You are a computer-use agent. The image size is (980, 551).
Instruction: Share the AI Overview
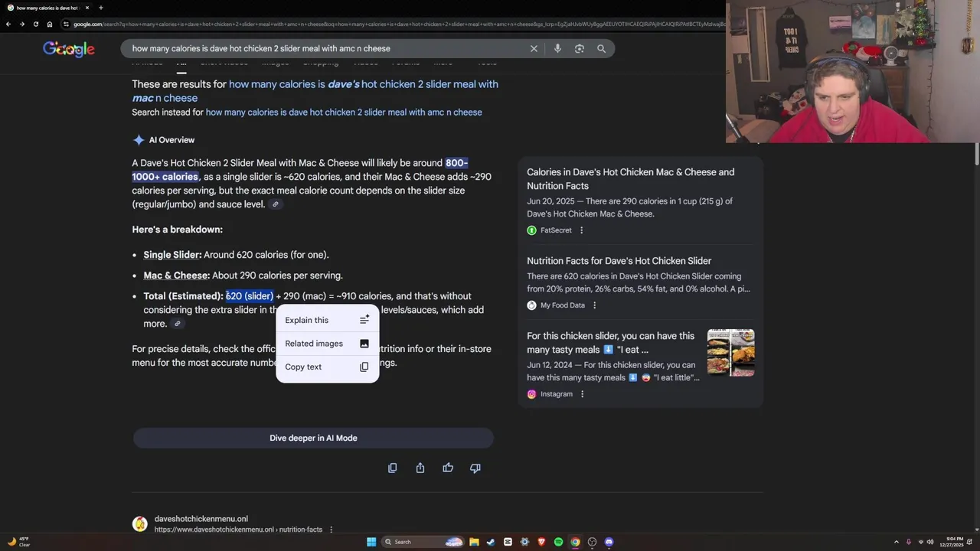click(420, 468)
